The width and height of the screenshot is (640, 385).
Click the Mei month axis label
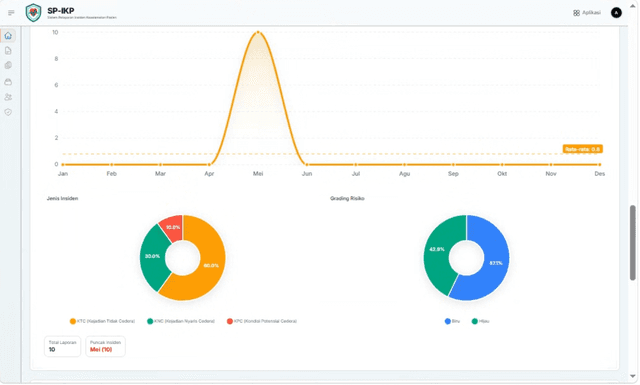[258, 174]
